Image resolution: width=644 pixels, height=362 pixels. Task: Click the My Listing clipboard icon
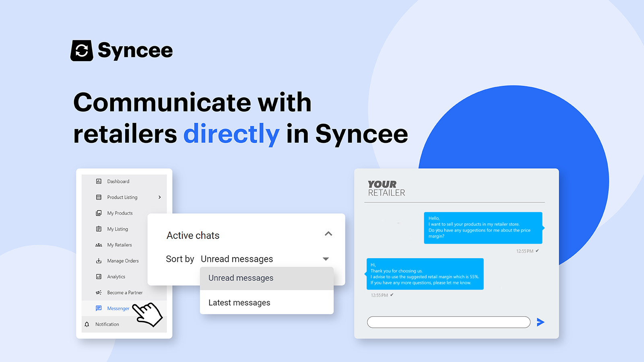99,229
